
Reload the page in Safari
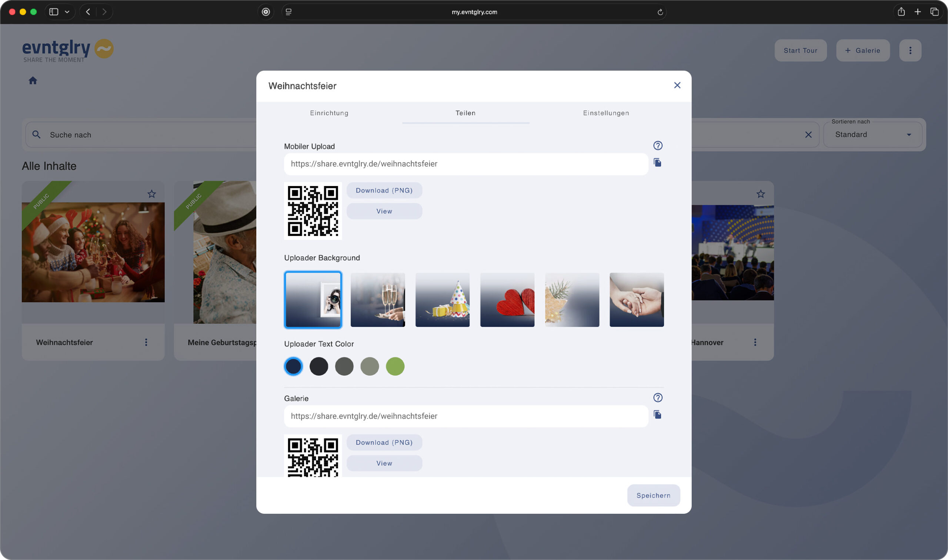pos(660,12)
